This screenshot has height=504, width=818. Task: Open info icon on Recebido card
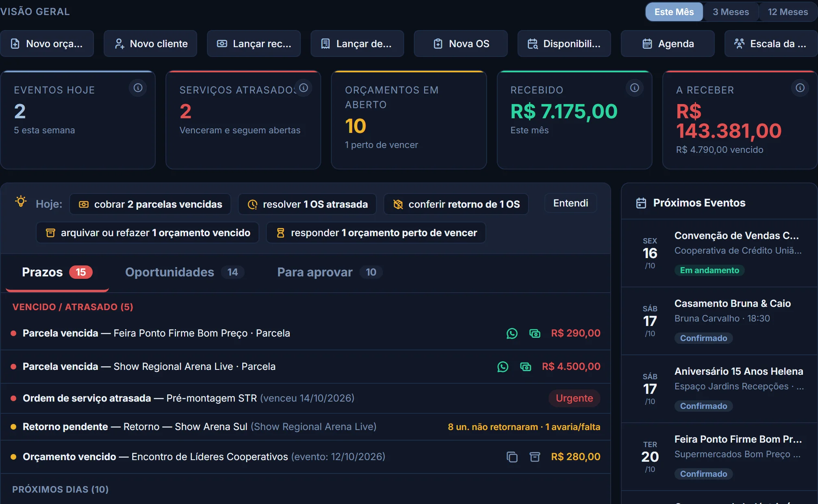click(x=634, y=88)
